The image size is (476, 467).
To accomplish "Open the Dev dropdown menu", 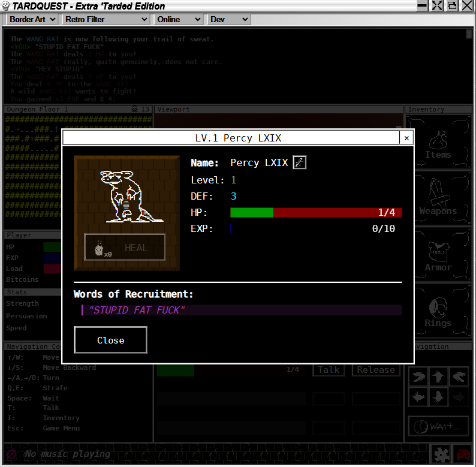I will [x=228, y=19].
